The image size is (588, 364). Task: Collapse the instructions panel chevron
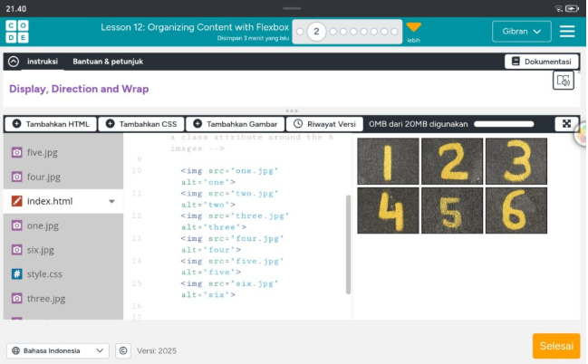[x=14, y=62]
